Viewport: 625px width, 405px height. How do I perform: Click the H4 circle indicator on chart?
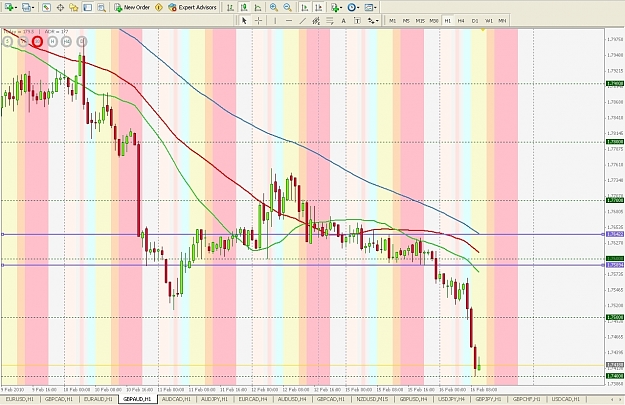pyautogui.click(x=67, y=41)
